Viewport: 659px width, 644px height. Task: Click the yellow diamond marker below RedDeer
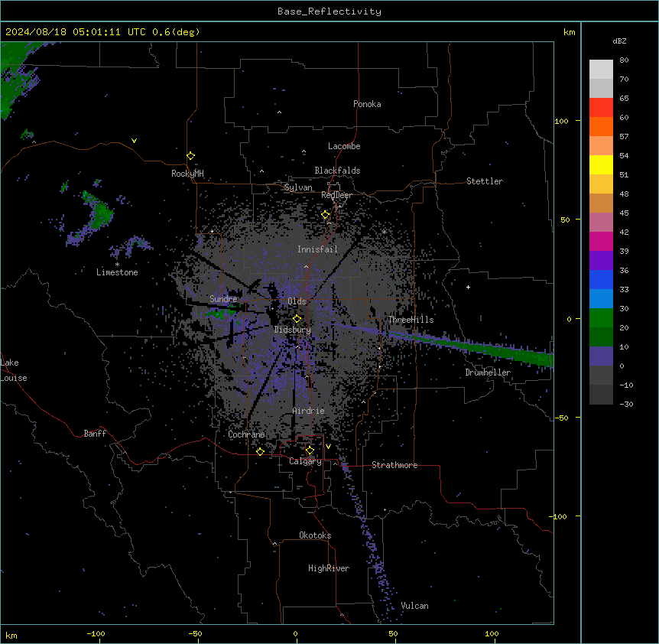326,215
